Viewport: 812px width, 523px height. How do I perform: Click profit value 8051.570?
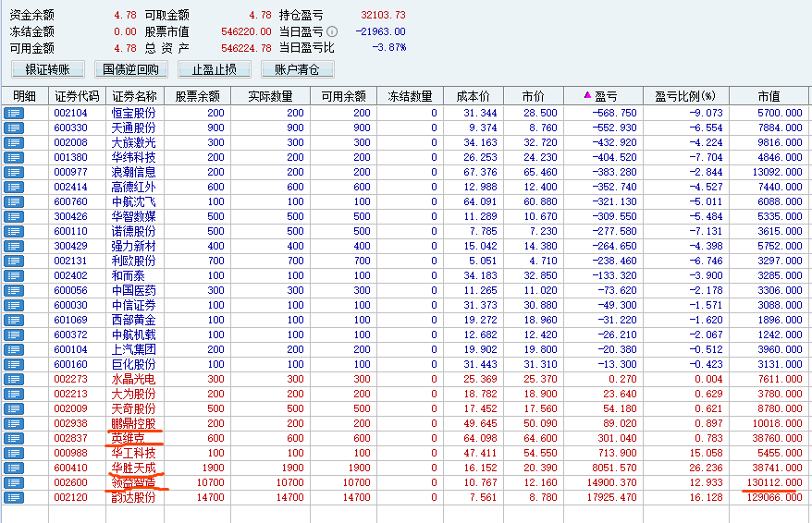(x=615, y=468)
